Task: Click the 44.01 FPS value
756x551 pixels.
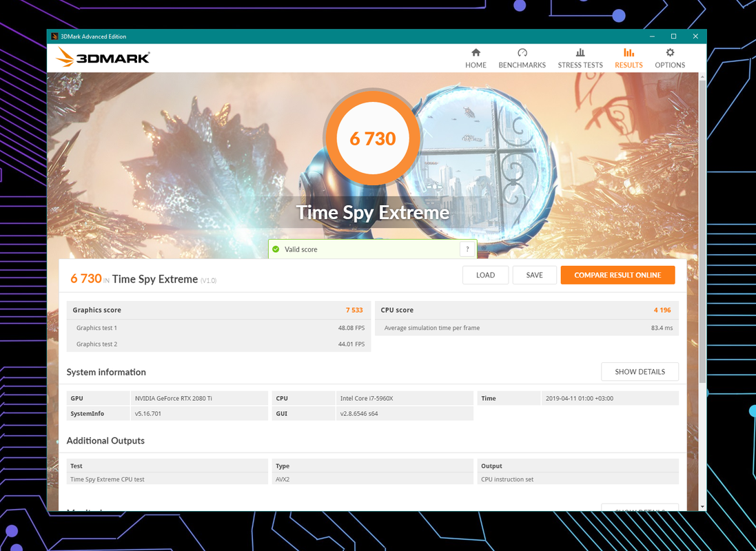Action: (351, 344)
